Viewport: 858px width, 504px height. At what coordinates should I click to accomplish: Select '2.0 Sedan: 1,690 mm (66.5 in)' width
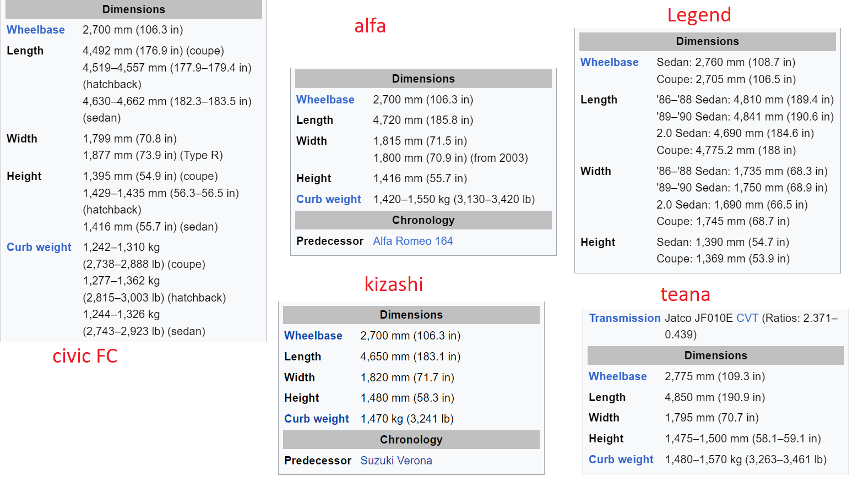(732, 205)
